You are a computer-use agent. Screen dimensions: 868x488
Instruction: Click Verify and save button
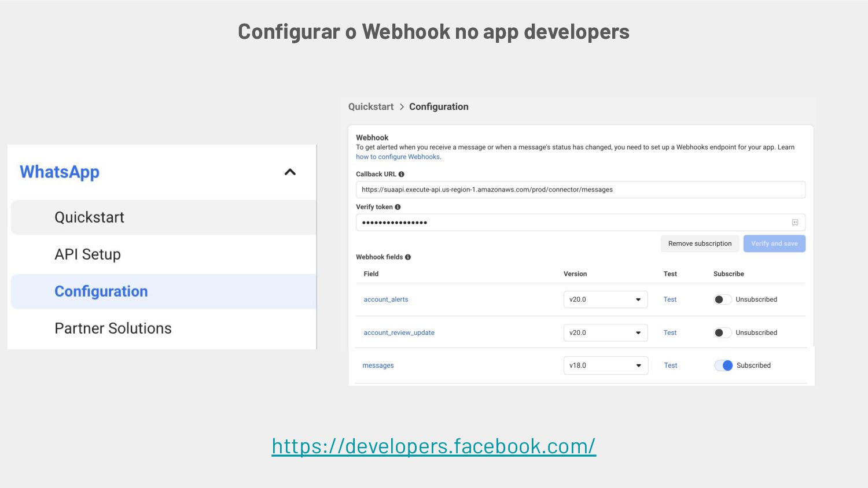pyautogui.click(x=774, y=243)
